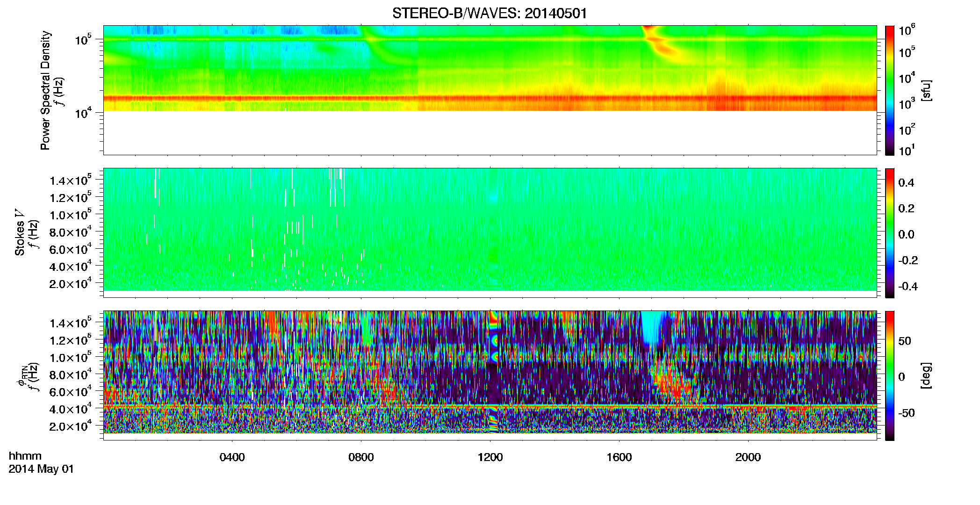This screenshot has width=980, height=505.
Task: Click the [sfu] units label
Action: click(x=925, y=90)
